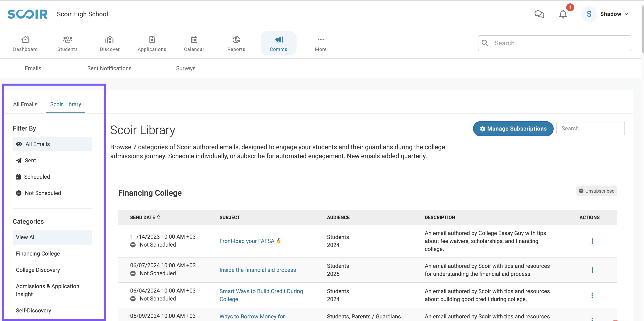Open the Calendar section
Screen dimensions: 644x321
pyautogui.click(x=194, y=43)
